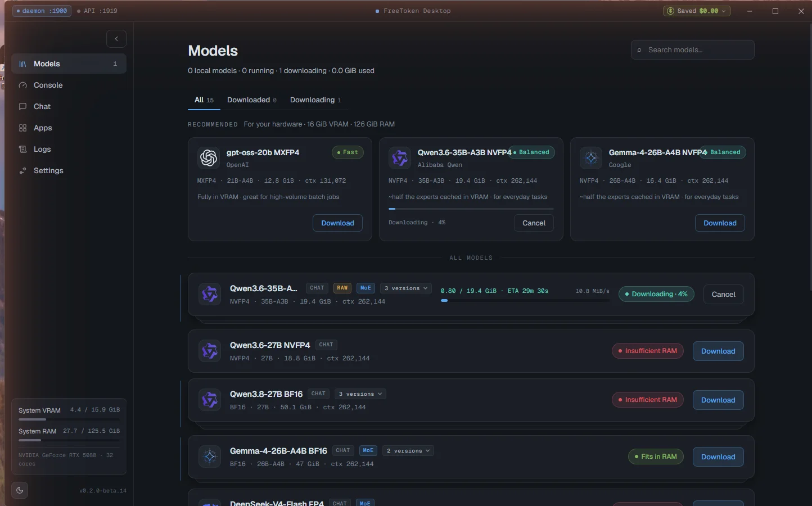Switch to the Downloaded tab
The height and width of the screenshot is (506, 812).
click(x=251, y=100)
